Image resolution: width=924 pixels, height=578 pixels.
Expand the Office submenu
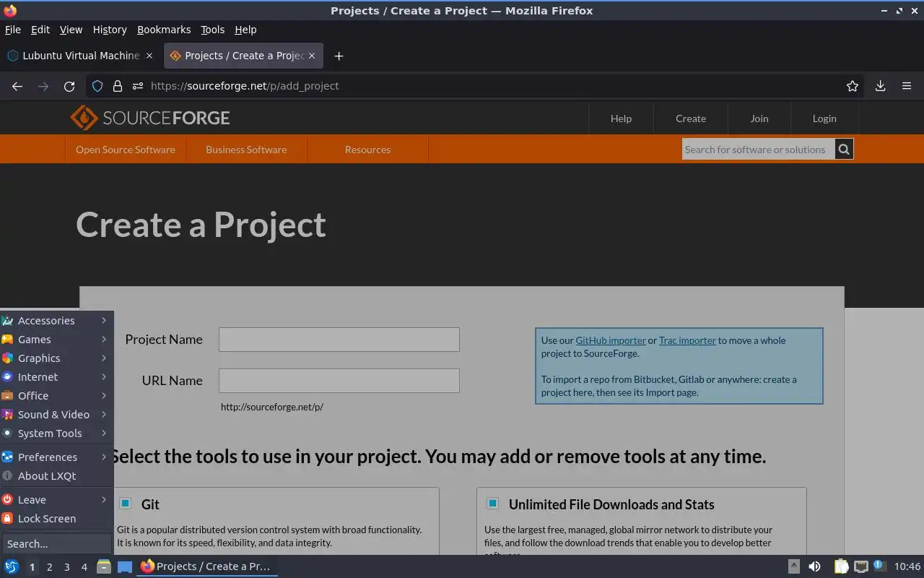pyautogui.click(x=56, y=395)
